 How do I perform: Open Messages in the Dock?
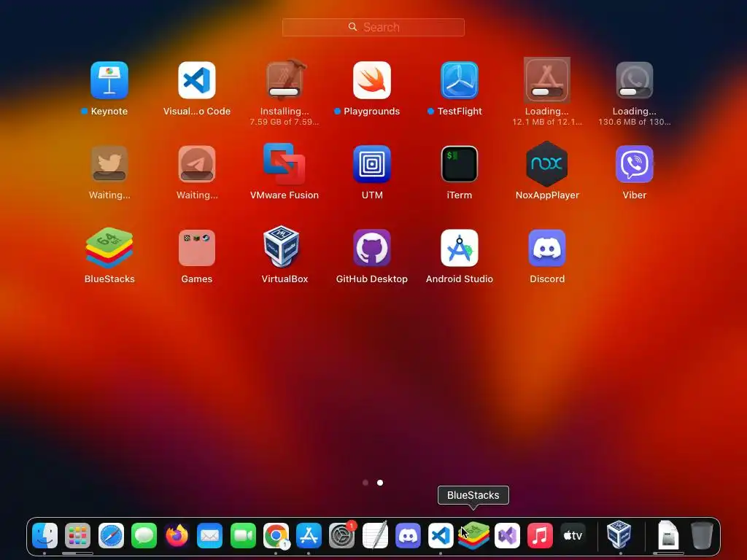[144, 535]
